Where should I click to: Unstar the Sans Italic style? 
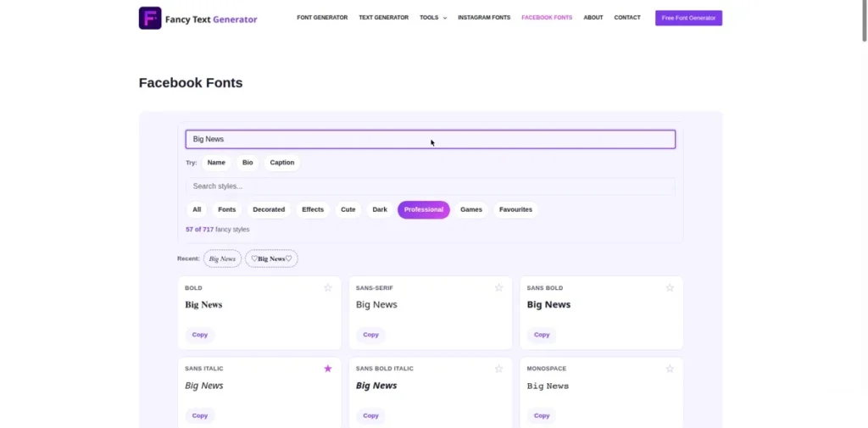328,369
